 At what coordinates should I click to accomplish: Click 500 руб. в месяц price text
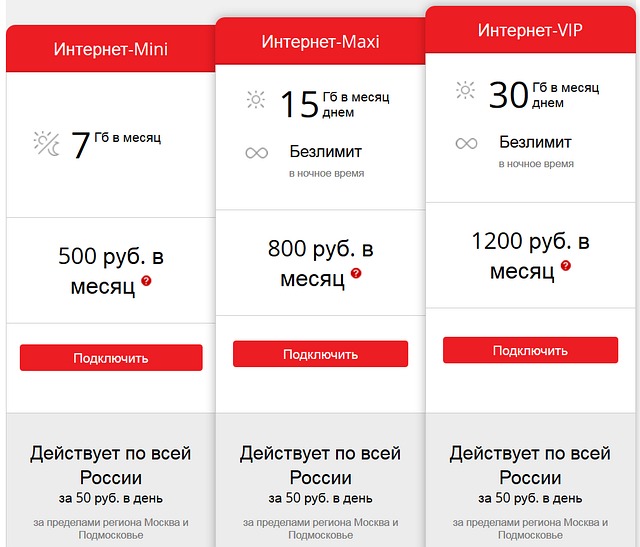point(111,271)
